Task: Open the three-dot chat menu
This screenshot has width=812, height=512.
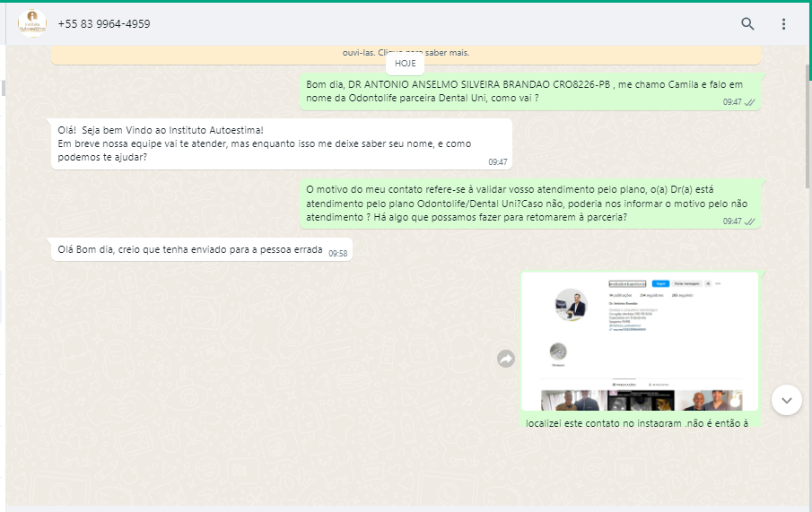Action: pos(783,24)
